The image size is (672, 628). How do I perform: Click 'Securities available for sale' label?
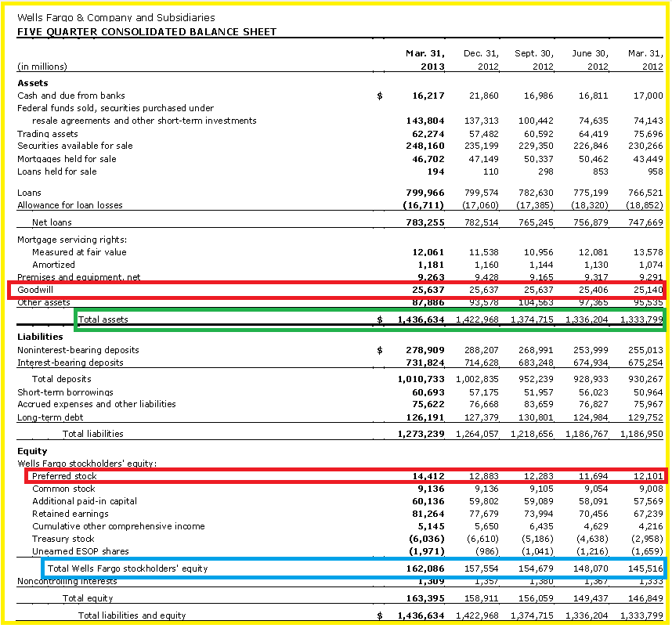point(75,146)
